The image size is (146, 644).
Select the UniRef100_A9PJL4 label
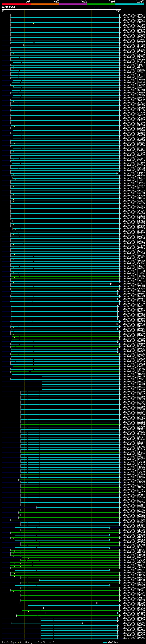point(134,65)
